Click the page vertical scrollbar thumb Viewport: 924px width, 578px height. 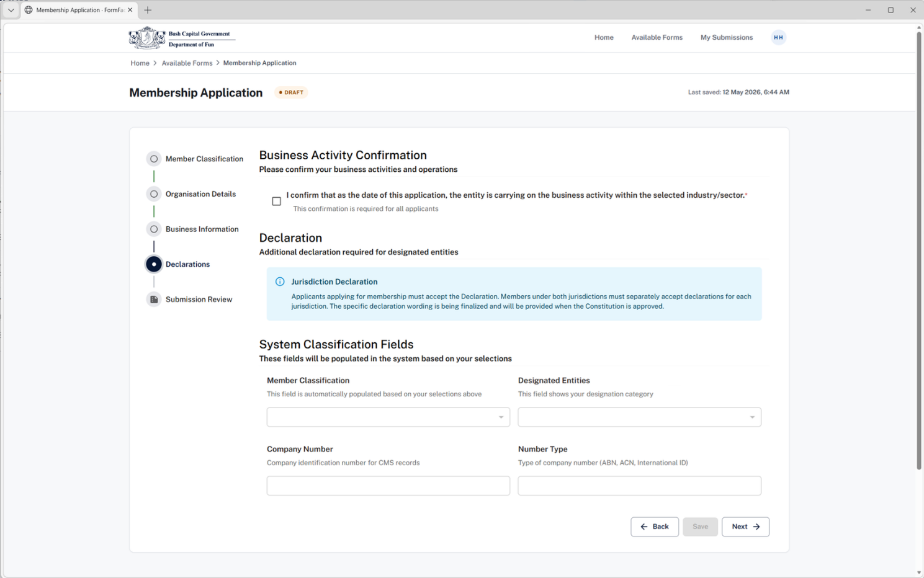(919, 250)
